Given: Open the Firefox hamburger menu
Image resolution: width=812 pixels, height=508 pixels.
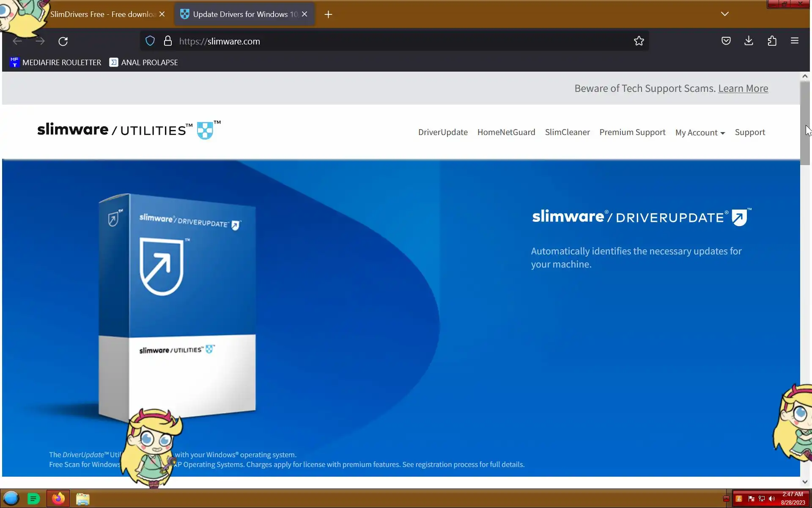Looking at the screenshot, I should (794, 41).
